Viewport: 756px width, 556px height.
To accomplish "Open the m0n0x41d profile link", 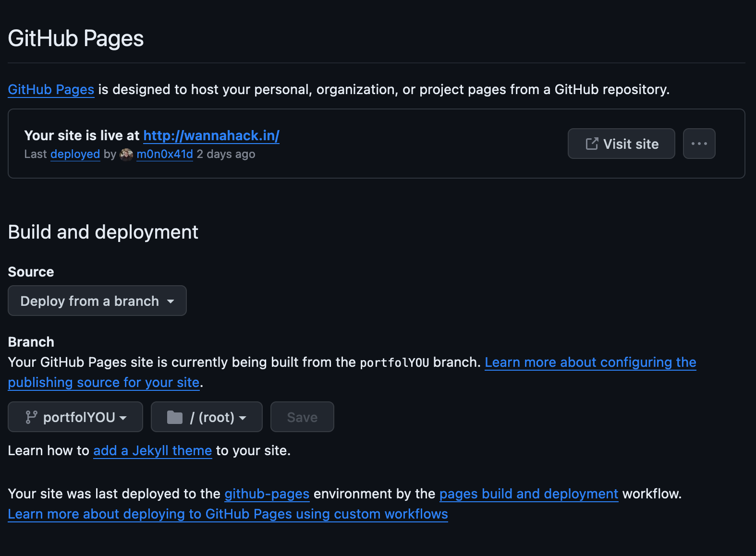I will point(165,154).
